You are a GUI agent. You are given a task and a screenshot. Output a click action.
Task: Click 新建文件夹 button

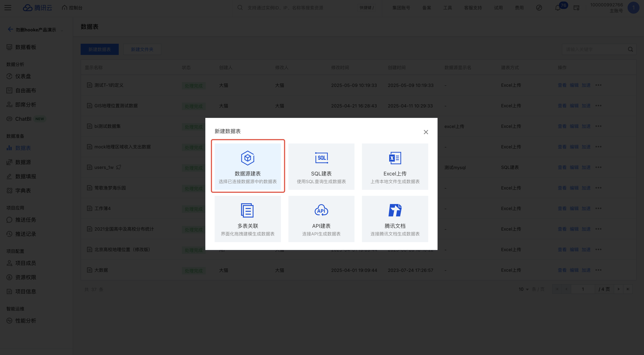pos(142,50)
